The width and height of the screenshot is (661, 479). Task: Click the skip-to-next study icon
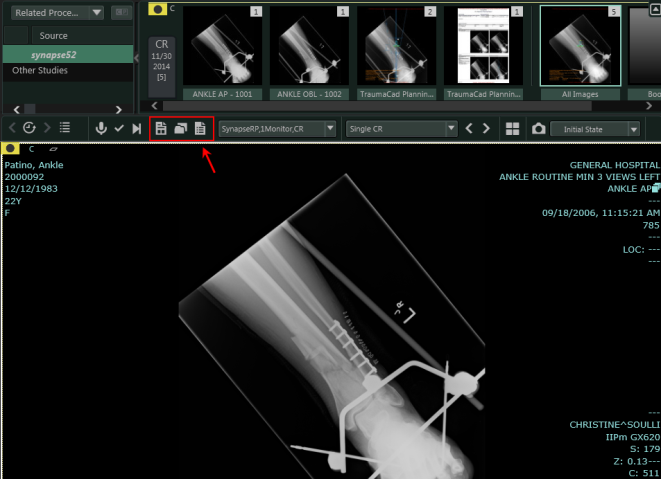point(136,128)
